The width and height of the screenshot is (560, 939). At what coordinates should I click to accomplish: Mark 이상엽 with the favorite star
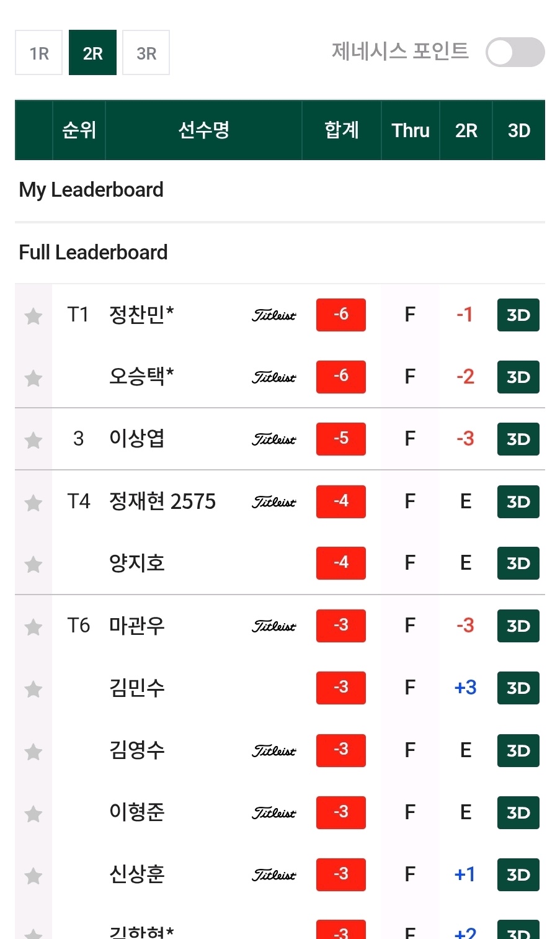33,440
